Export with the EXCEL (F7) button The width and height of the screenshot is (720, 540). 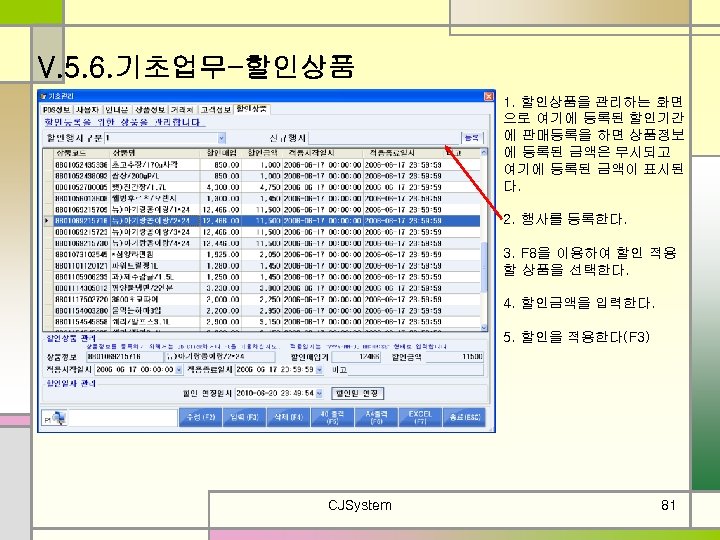pyautogui.click(x=420, y=417)
